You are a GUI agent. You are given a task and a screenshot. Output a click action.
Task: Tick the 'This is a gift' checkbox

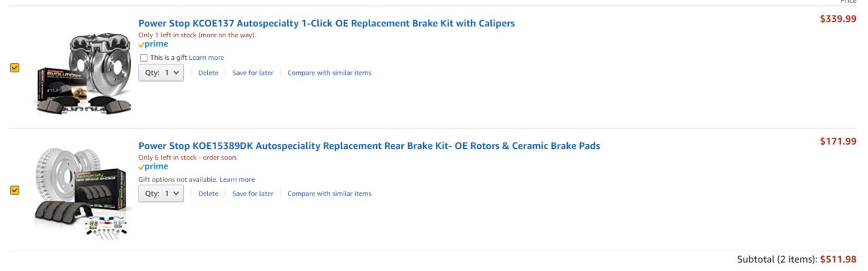pyautogui.click(x=143, y=58)
